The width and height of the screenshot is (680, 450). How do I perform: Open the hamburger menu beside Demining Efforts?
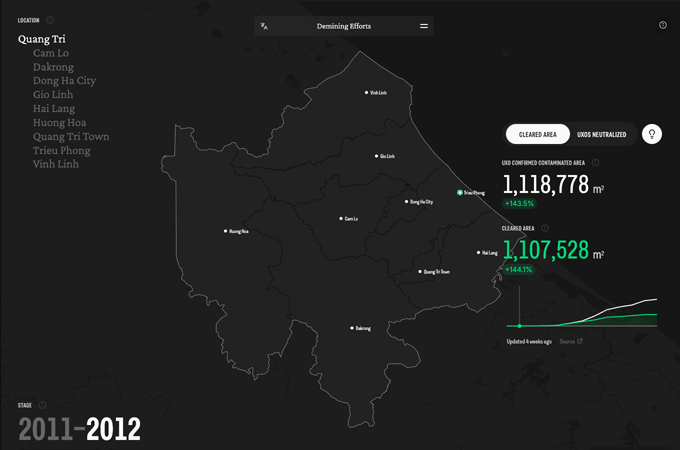[x=424, y=26]
